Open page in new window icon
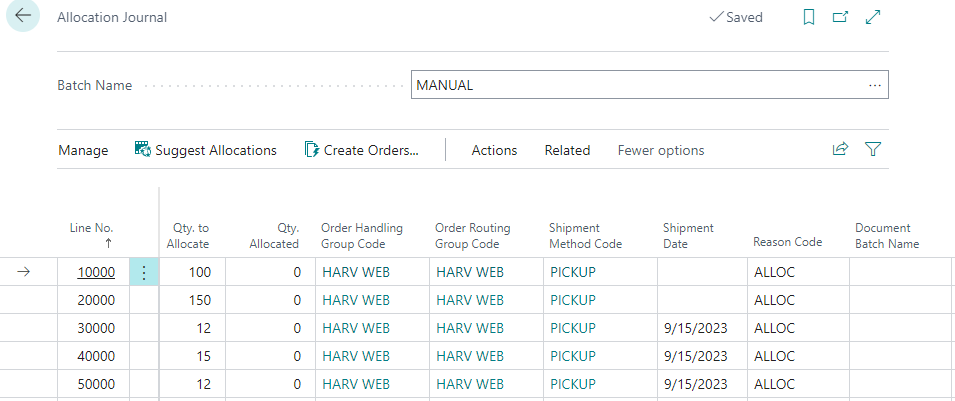Screen dimensions: 955x401 [840, 17]
